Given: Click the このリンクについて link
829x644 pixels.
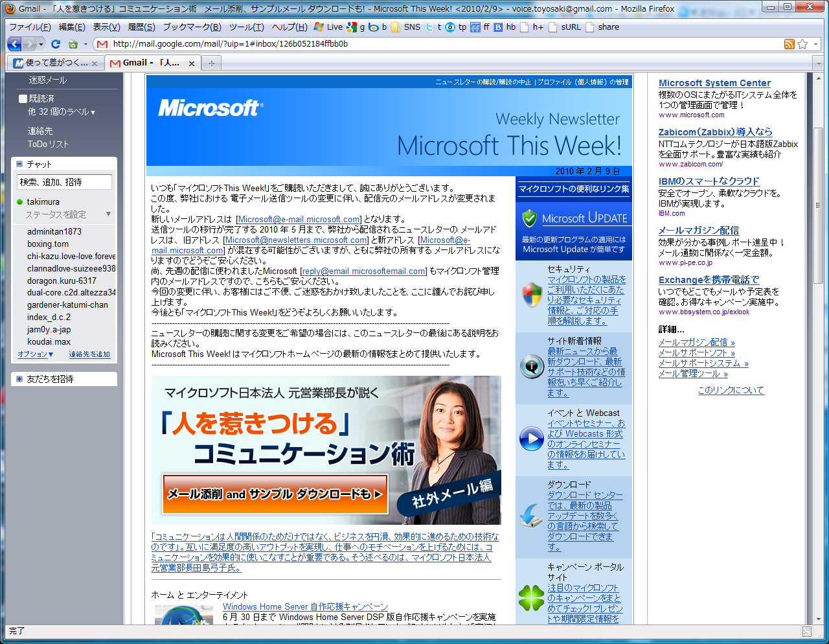Looking at the screenshot, I should click(731, 390).
